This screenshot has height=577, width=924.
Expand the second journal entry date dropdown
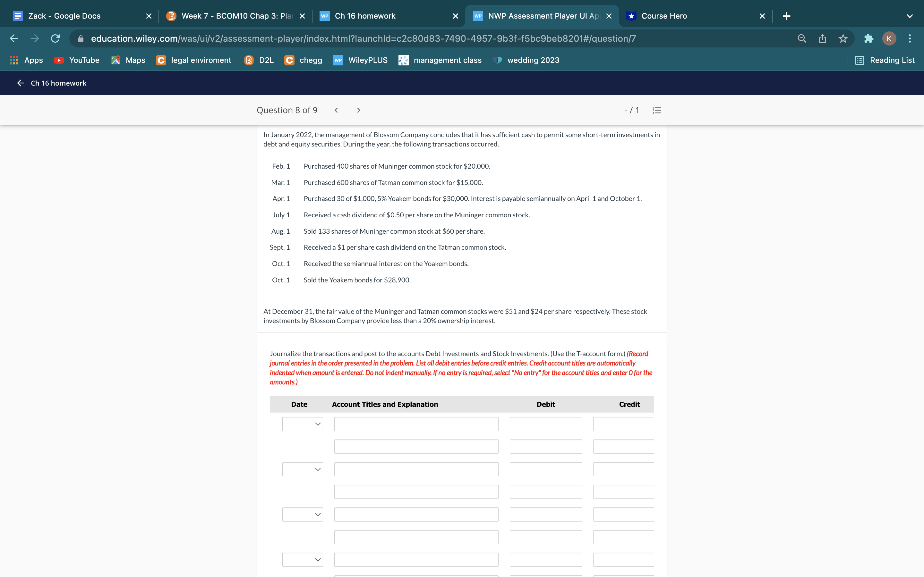(303, 469)
